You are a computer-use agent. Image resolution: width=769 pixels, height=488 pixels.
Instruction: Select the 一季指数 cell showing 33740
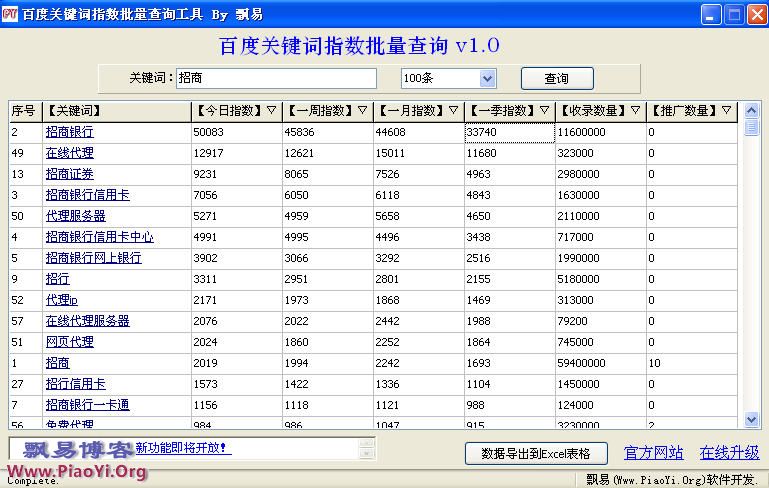point(509,132)
